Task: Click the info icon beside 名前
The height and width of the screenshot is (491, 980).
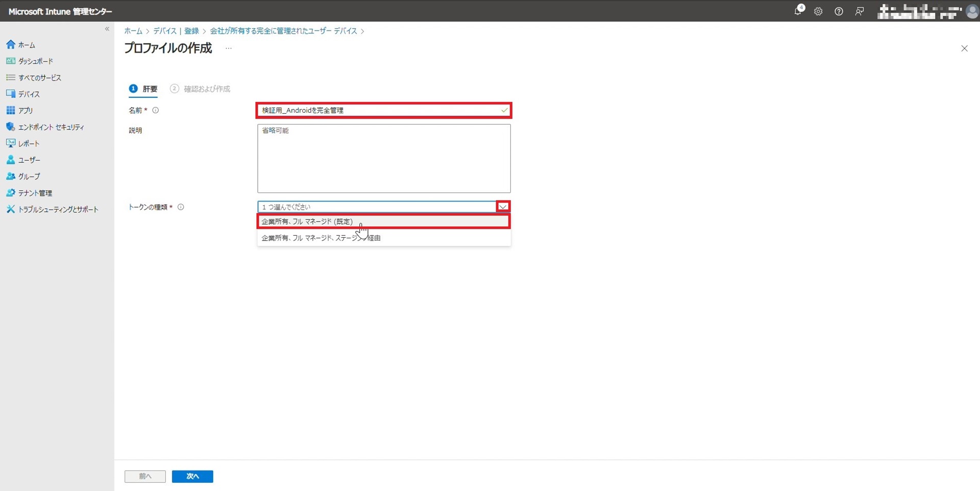Action: (156, 110)
